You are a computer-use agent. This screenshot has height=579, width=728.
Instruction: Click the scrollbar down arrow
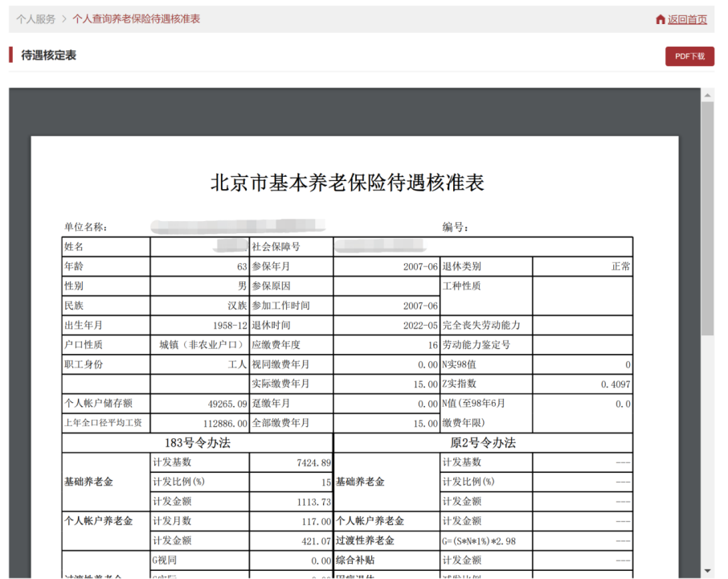[707, 569]
